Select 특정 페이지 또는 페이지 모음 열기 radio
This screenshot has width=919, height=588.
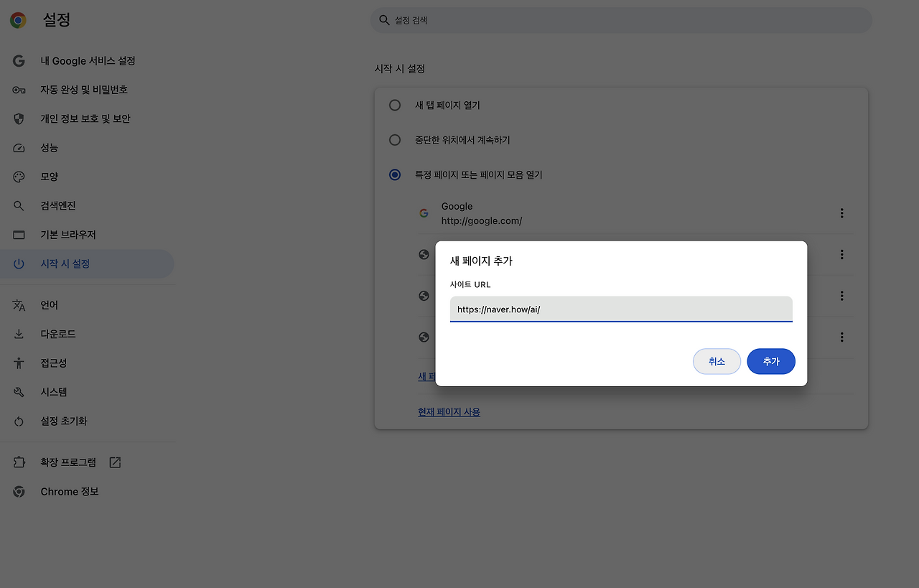click(395, 174)
